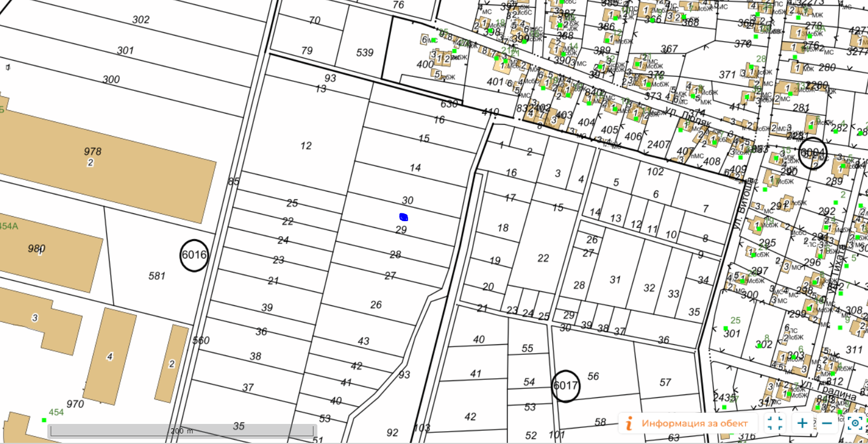
Task: Pick the circled district number 6004
Action: tap(813, 153)
